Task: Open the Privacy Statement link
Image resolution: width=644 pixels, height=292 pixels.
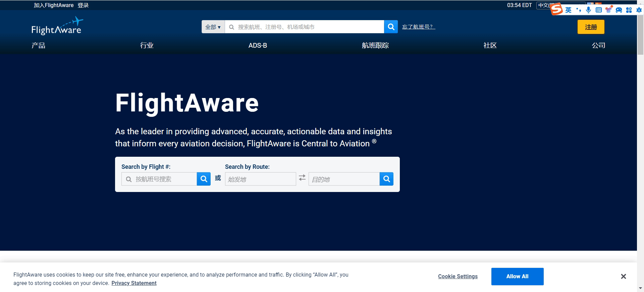Action: 134,283
